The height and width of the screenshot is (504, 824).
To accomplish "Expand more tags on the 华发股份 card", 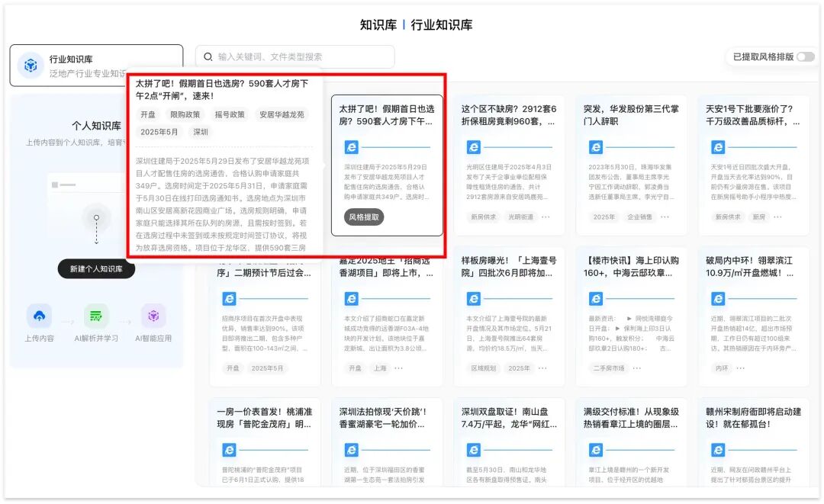I will (x=665, y=217).
